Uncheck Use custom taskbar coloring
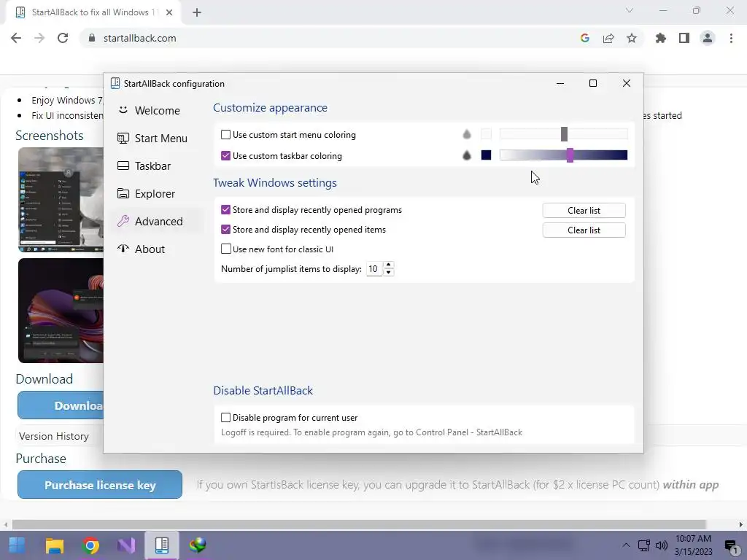The image size is (747, 560). (226, 156)
